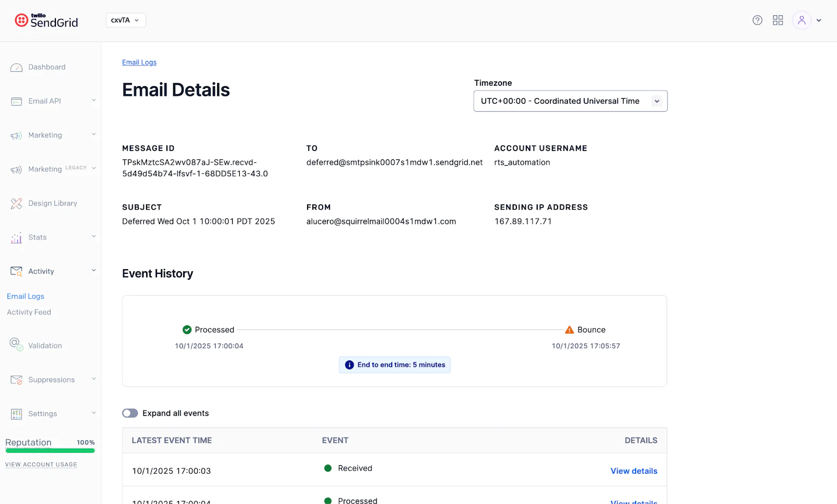Select Activity Feed in the sidebar
This screenshot has height=504, width=837.
pyautogui.click(x=29, y=312)
